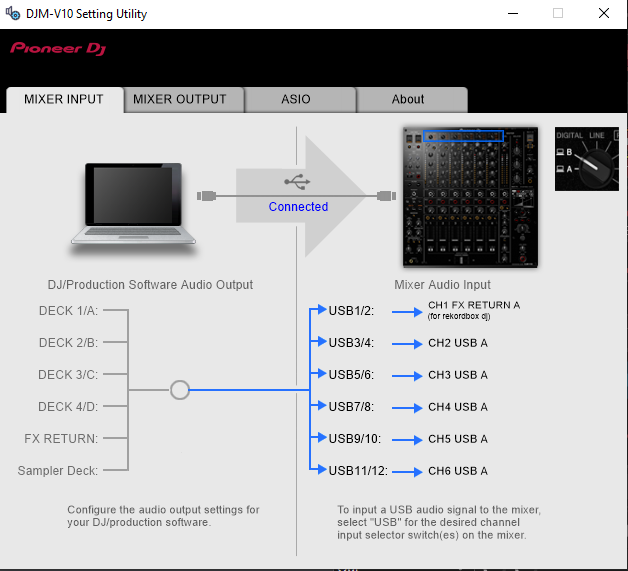Minimize the DJM-V10 Setting Utility window
This screenshot has height=571, width=628.
(513, 14)
